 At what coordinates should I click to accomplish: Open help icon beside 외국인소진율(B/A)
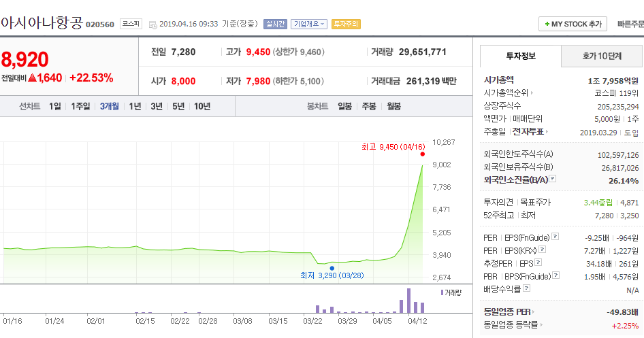[552, 178]
